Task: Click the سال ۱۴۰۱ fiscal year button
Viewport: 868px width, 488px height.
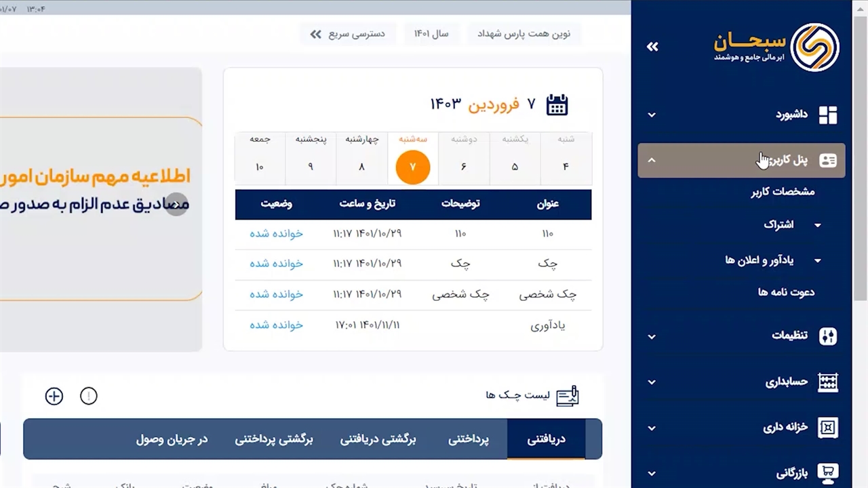Action: [431, 34]
